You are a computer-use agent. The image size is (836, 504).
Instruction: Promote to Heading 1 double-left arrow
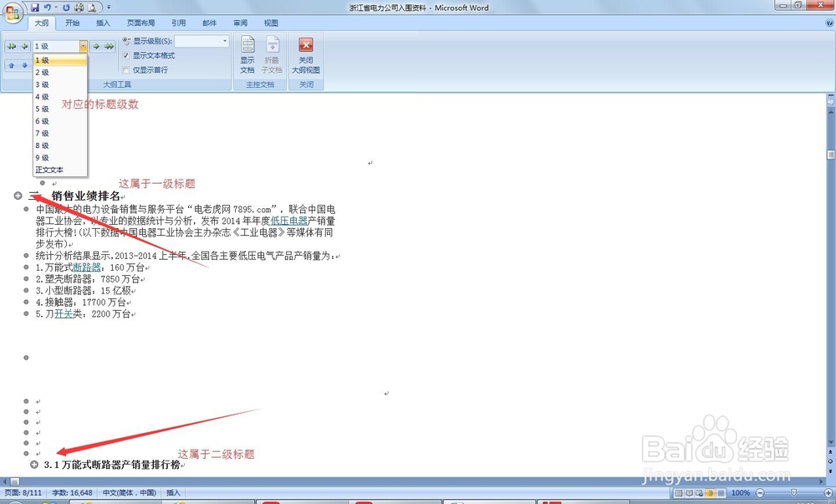point(11,46)
